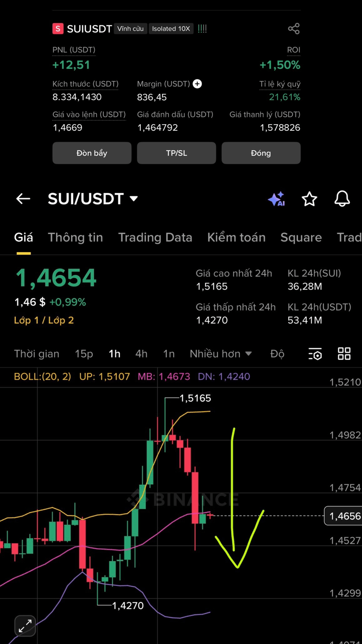Viewport: 362px width, 644px height.
Task: Open the Thông tin tab
Action: 75,237
